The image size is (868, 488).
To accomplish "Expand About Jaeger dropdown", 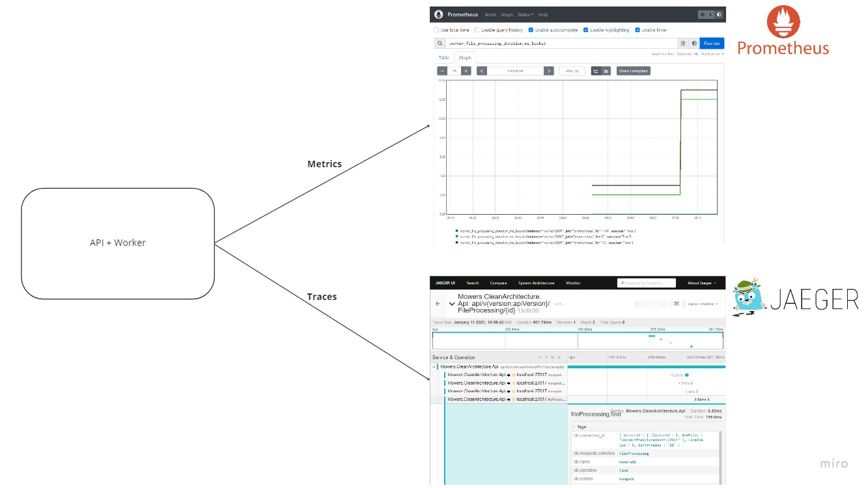I will pos(701,283).
